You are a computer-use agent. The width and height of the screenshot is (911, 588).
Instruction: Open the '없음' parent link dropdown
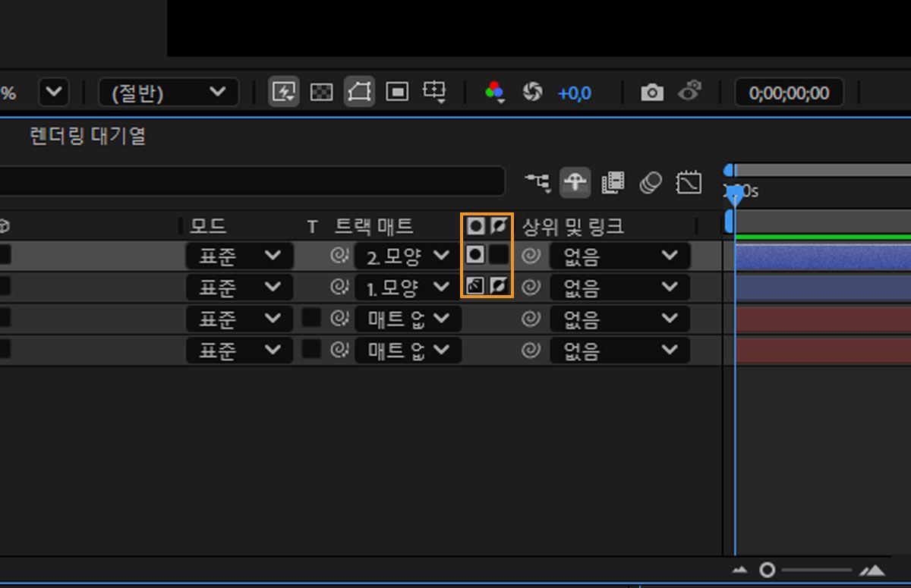[619, 256]
